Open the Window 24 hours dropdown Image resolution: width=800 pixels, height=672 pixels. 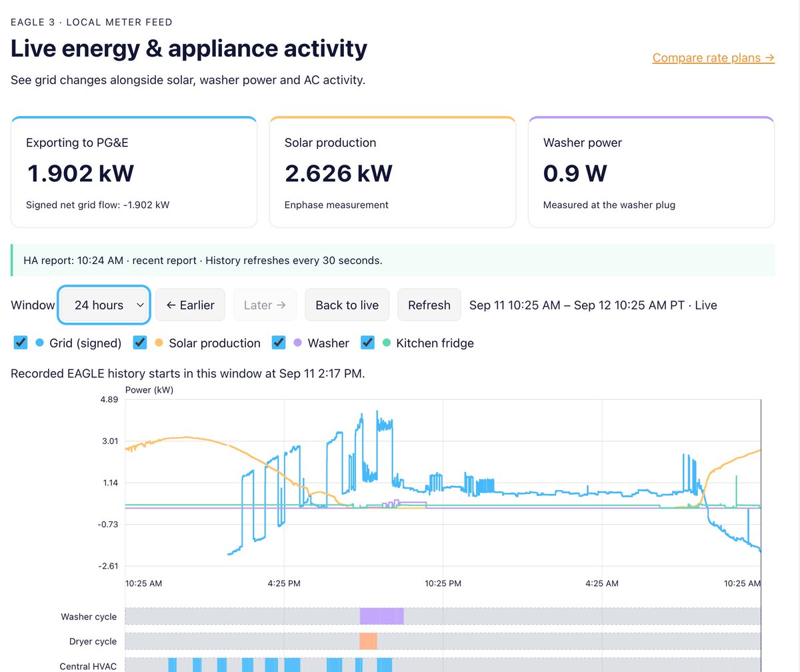104,305
